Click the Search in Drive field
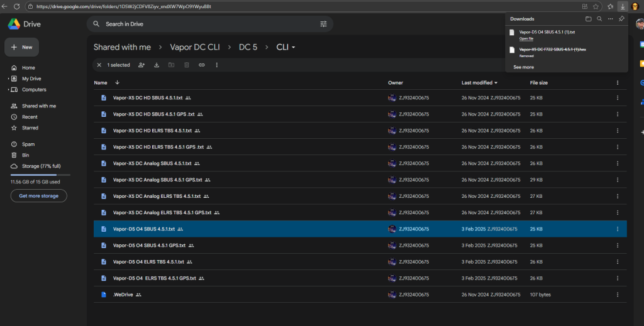Screen dimensions: 644x326 click(x=210, y=24)
